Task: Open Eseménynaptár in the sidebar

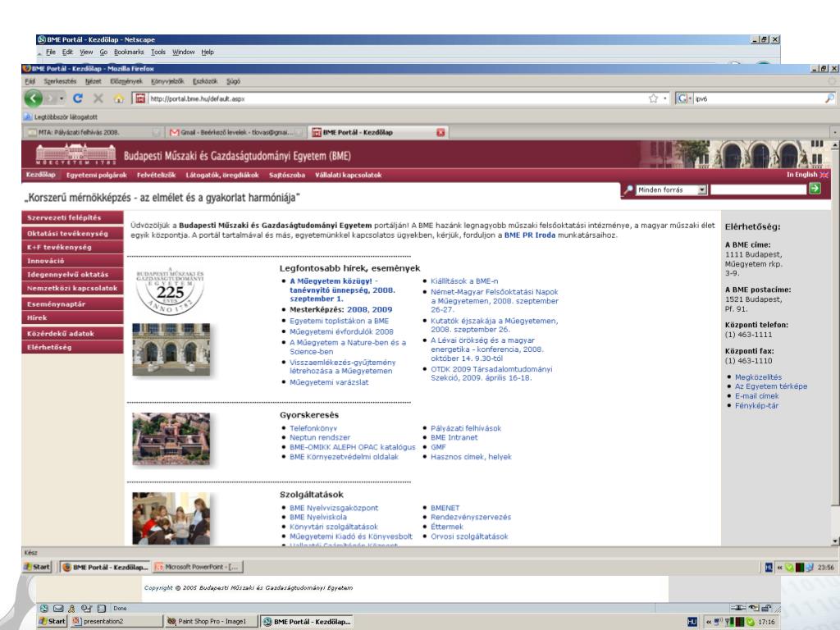Action: point(72,304)
